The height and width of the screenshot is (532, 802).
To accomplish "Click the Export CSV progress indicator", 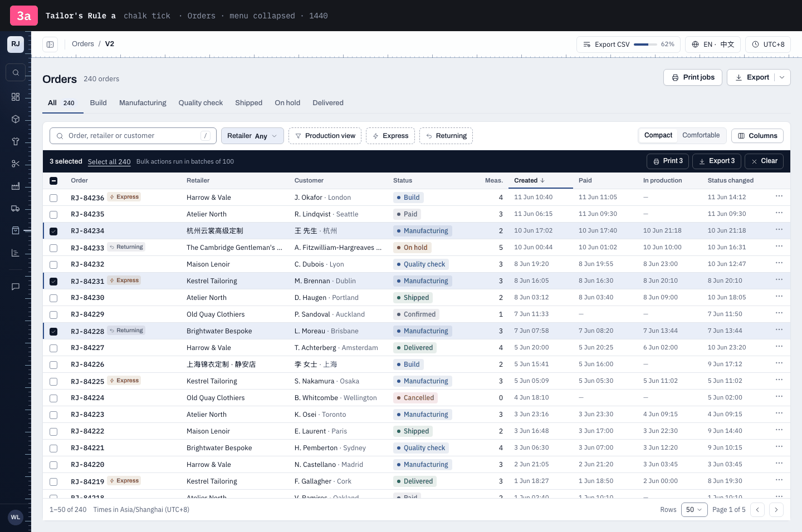I will pyautogui.click(x=628, y=45).
